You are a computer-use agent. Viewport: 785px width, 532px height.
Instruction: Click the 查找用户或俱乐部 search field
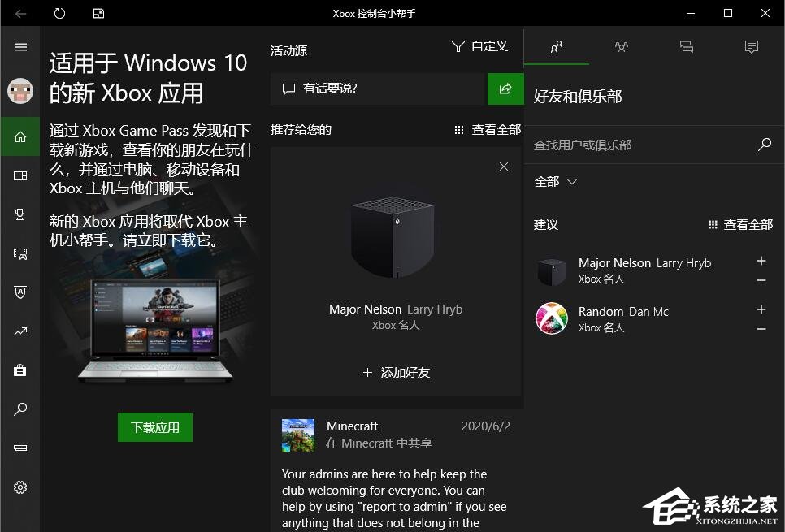(x=641, y=145)
